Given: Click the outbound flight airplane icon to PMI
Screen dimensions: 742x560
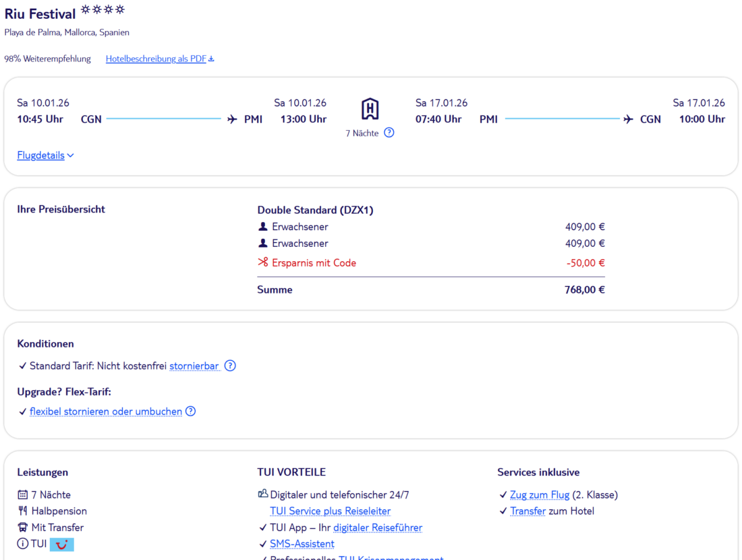Looking at the screenshot, I should tap(232, 119).
